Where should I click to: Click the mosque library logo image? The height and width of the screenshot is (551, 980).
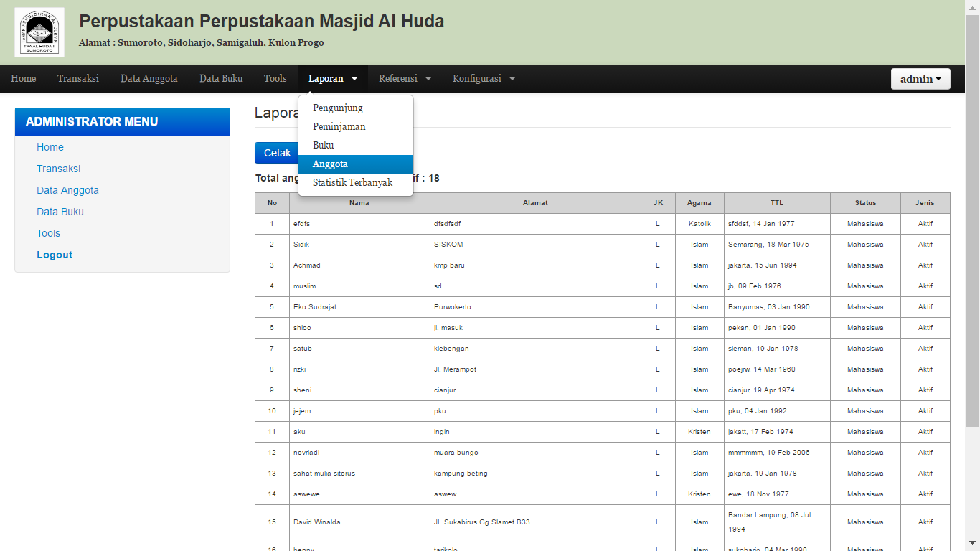coord(39,32)
